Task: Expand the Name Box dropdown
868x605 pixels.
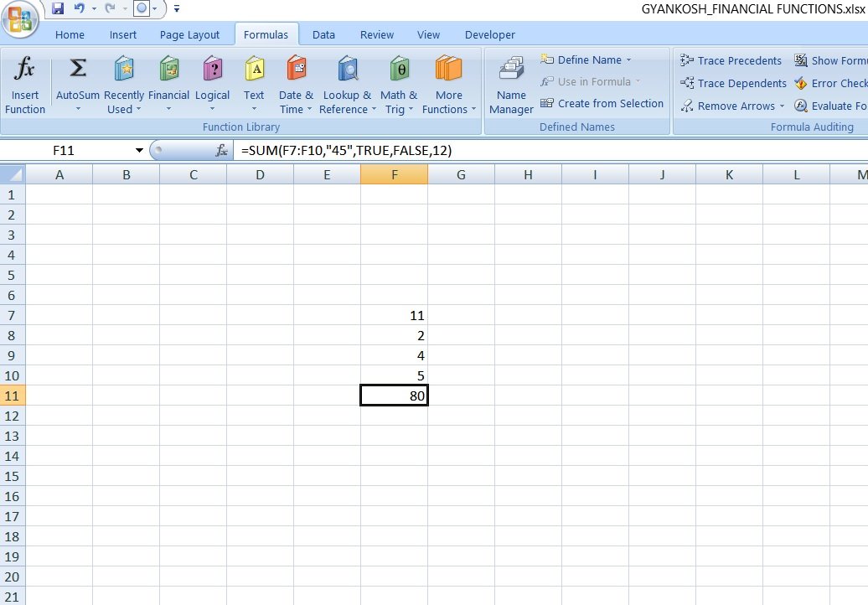Action: pos(139,150)
